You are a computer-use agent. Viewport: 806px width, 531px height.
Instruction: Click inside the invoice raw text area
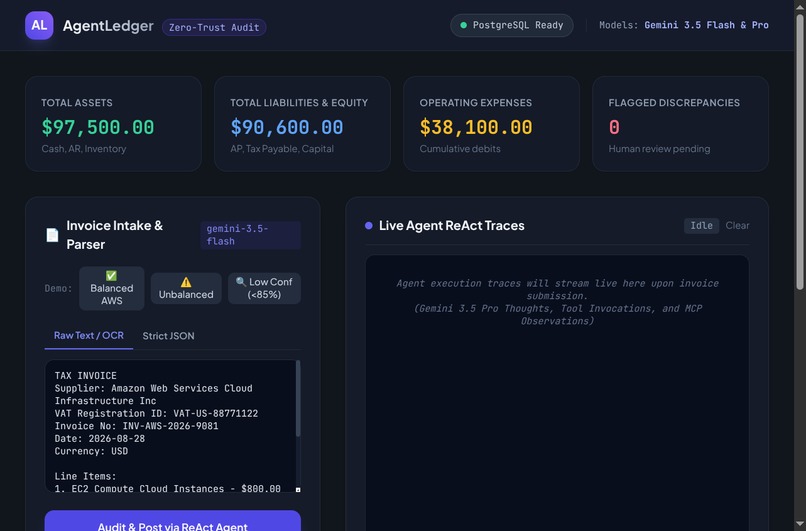coord(170,426)
